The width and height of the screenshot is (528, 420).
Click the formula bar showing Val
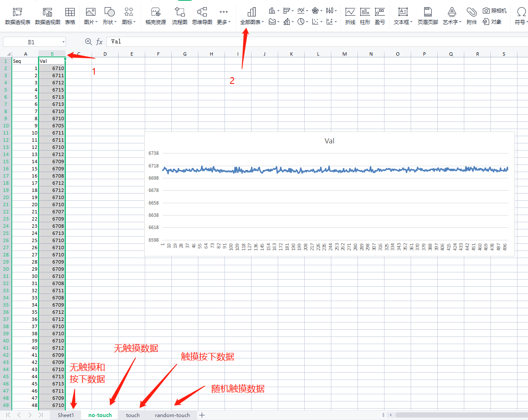click(x=317, y=42)
